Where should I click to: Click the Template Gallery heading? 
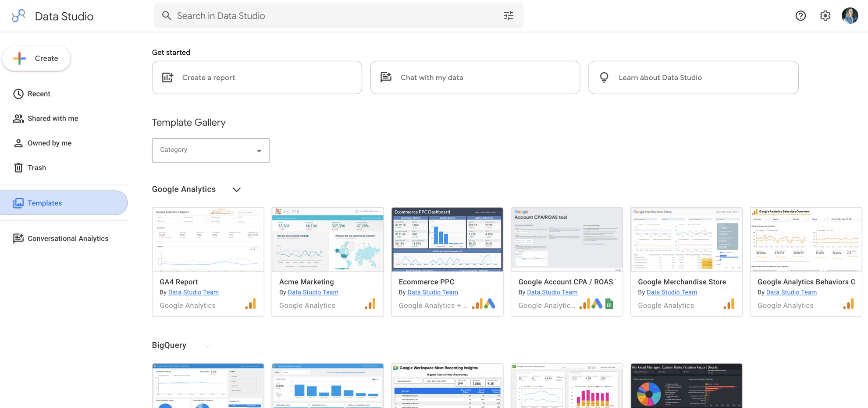pyautogui.click(x=189, y=123)
